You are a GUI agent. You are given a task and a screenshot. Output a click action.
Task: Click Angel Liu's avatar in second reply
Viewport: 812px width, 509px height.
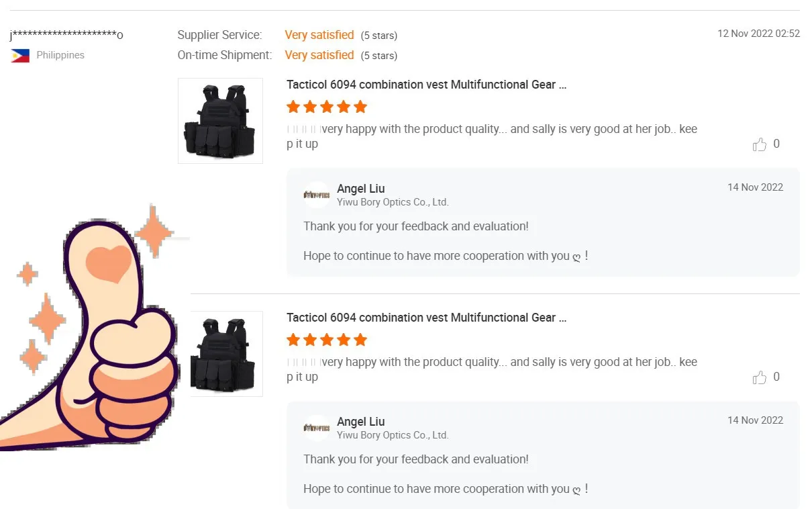(316, 428)
